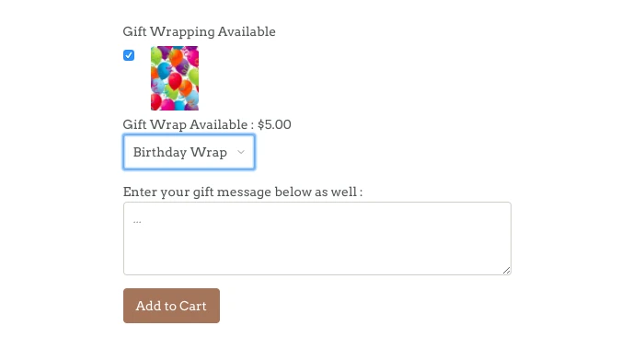Click the red balloon in wrap image
Screen dimensions: 644x349
point(175,80)
